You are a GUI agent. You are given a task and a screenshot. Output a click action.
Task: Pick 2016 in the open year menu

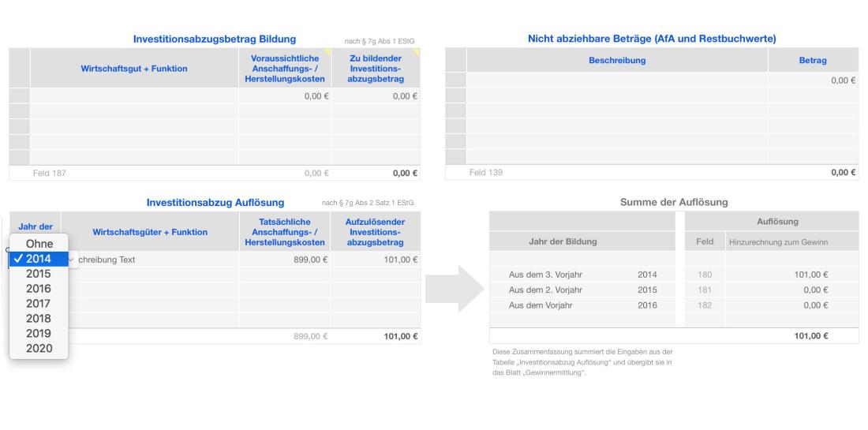pyautogui.click(x=39, y=289)
